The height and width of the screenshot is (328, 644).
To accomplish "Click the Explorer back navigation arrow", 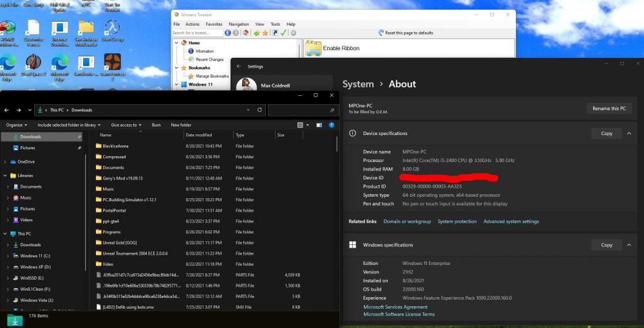I will tap(6, 110).
